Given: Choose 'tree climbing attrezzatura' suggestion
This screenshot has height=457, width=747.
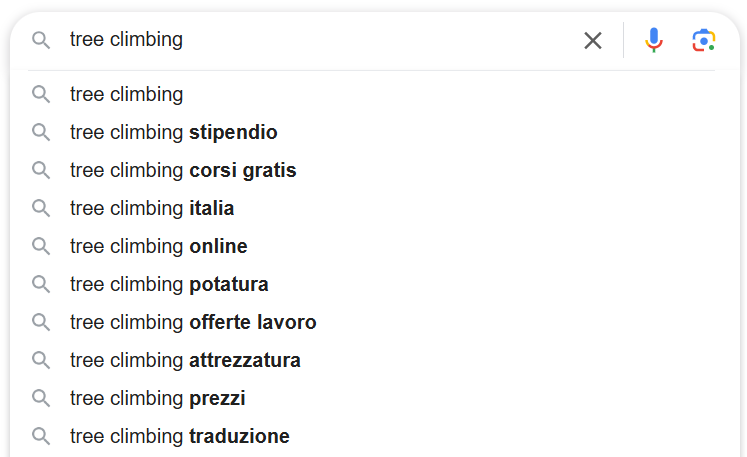Looking at the screenshot, I should [185, 360].
